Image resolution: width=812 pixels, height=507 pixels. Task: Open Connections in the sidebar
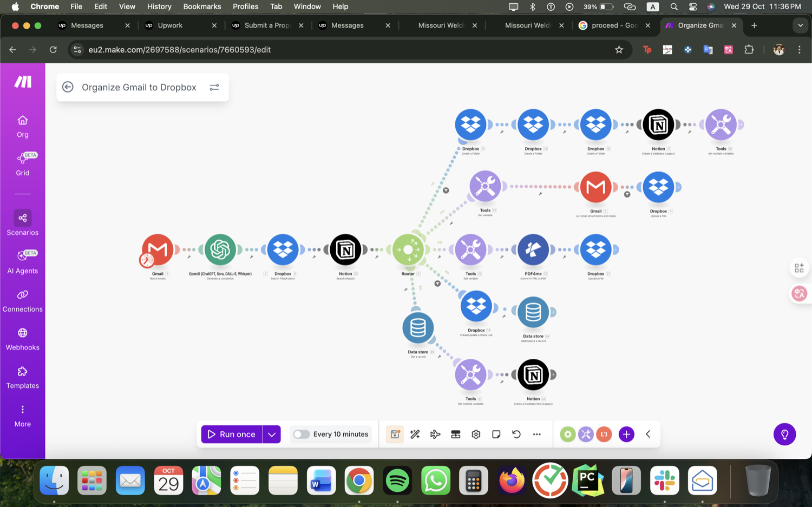coord(23,301)
